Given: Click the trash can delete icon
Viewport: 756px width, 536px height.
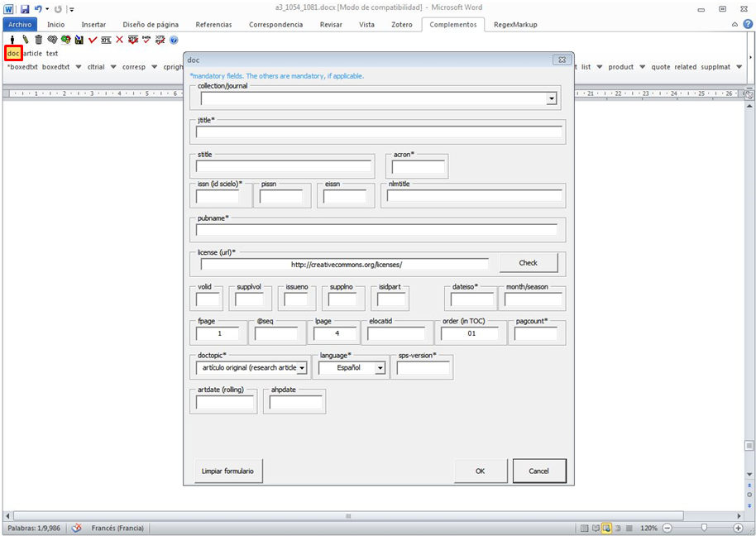Looking at the screenshot, I should coord(38,40).
